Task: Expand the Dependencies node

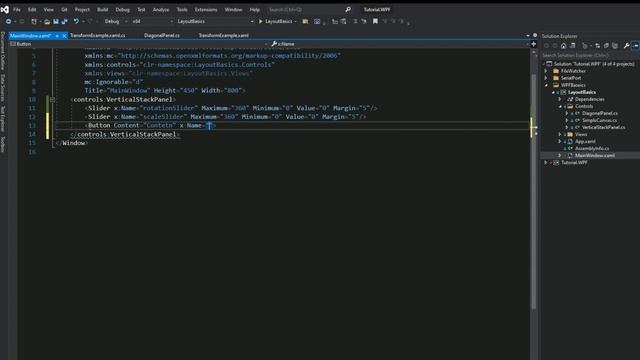Action: coord(560,99)
